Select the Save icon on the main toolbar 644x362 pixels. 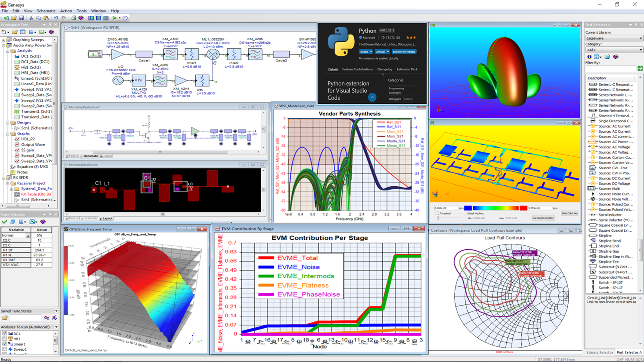pos(22,18)
